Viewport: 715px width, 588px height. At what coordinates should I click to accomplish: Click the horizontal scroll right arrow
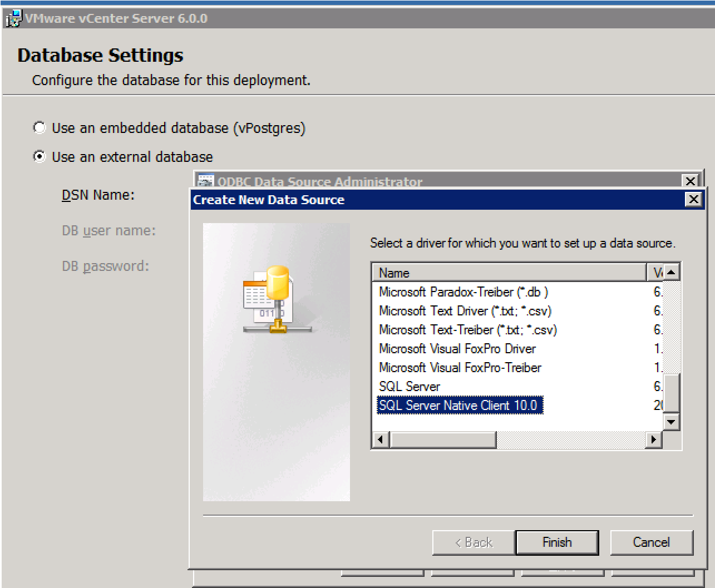pos(654,440)
